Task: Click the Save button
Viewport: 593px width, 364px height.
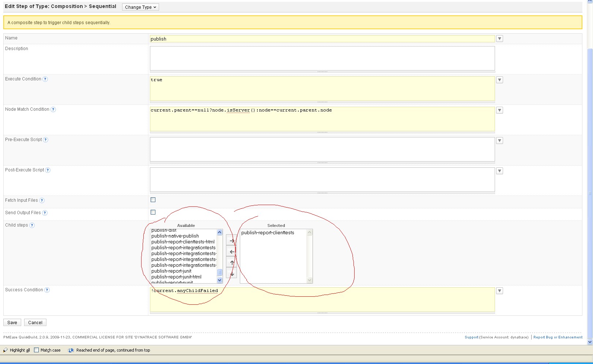Action: pyautogui.click(x=12, y=323)
